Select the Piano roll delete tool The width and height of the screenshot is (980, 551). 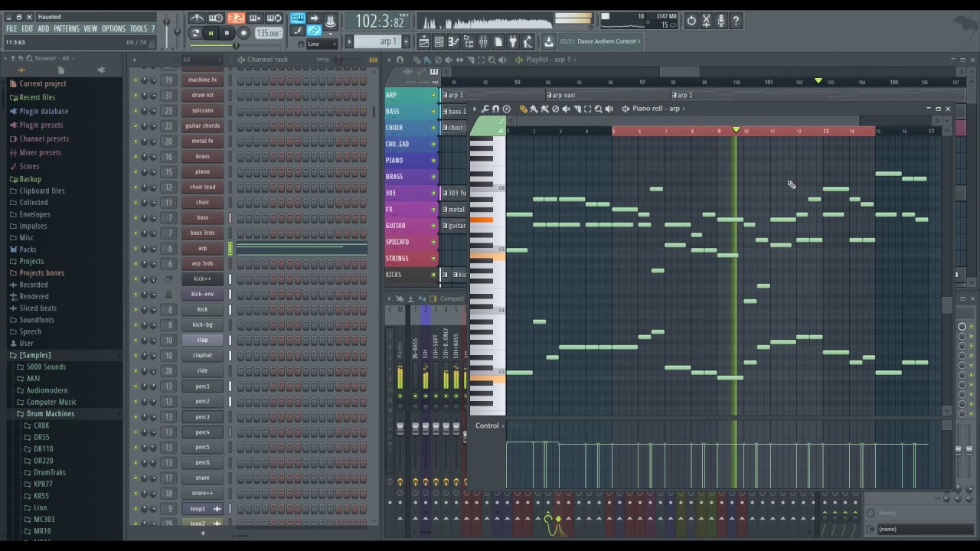pyautogui.click(x=555, y=109)
